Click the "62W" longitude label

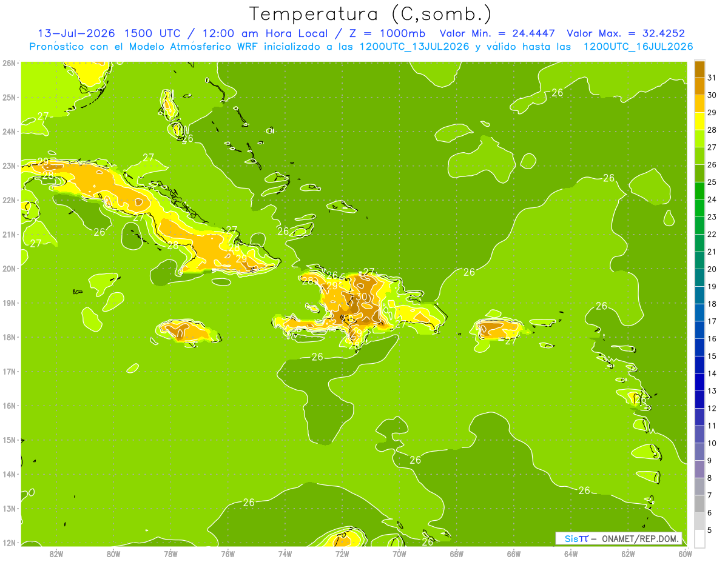pos(628,554)
